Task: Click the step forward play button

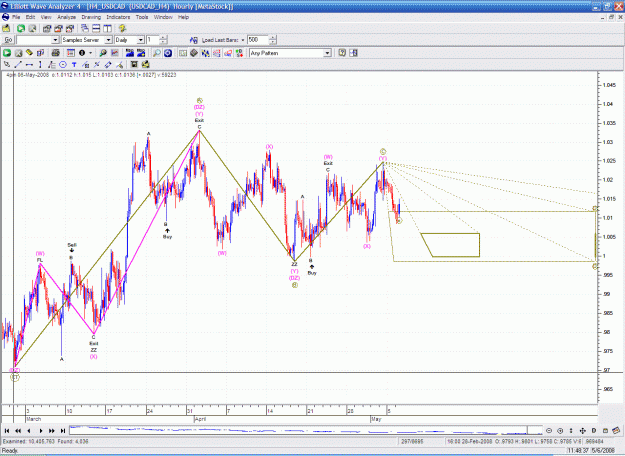Action: [41, 430]
